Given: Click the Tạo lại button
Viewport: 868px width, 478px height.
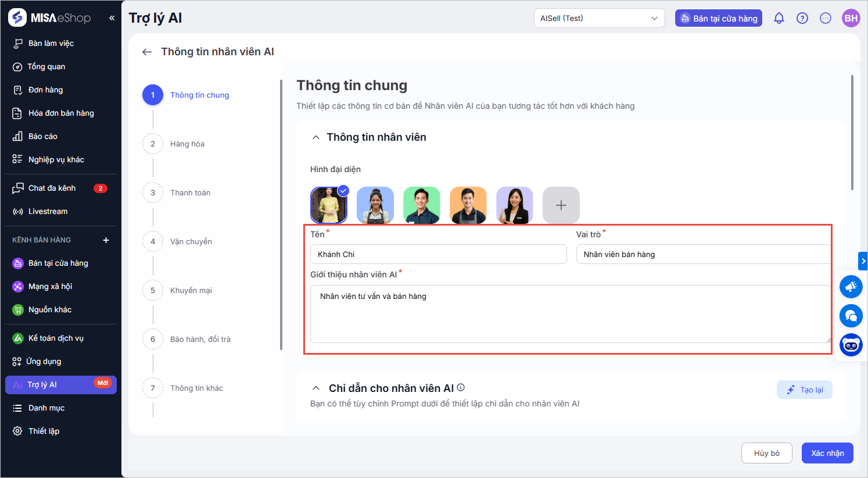Looking at the screenshot, I should [x=804, y=390].
